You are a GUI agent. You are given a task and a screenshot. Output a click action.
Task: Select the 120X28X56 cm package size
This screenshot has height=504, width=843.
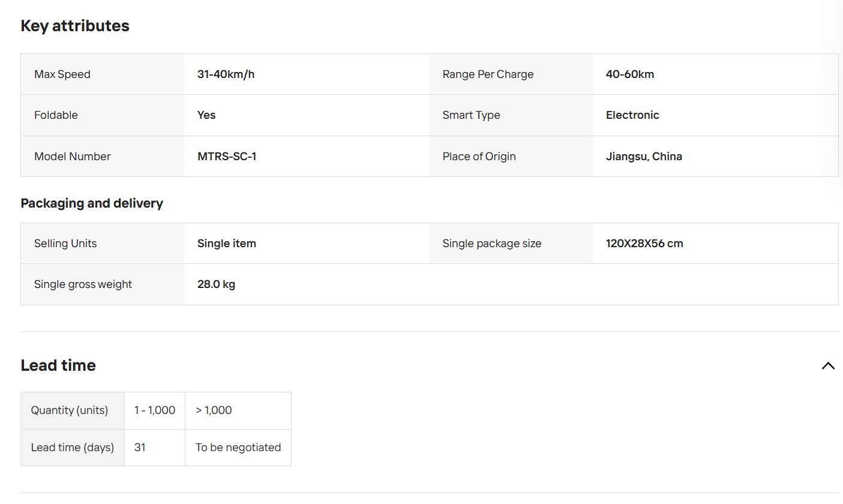coord(644,244)
